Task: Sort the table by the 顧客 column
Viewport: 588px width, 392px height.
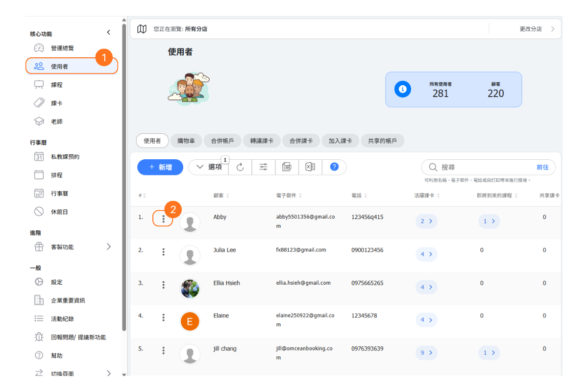Action: 221,196
